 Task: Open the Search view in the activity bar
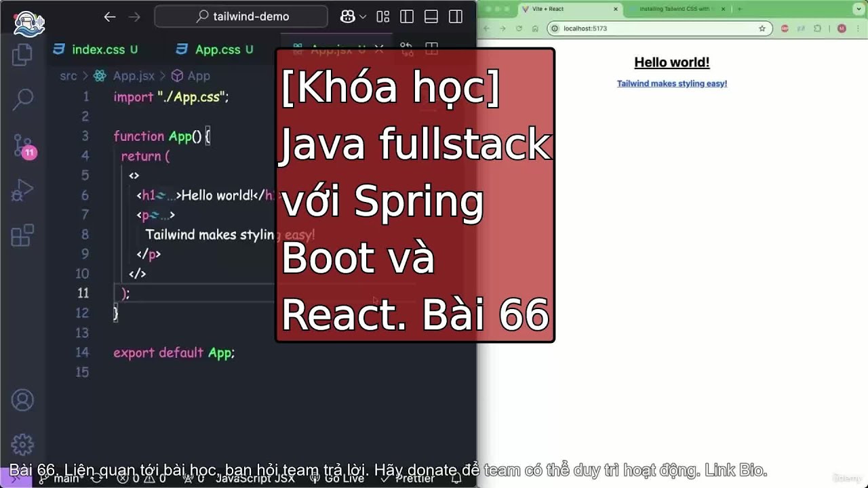tap(22, 100)
